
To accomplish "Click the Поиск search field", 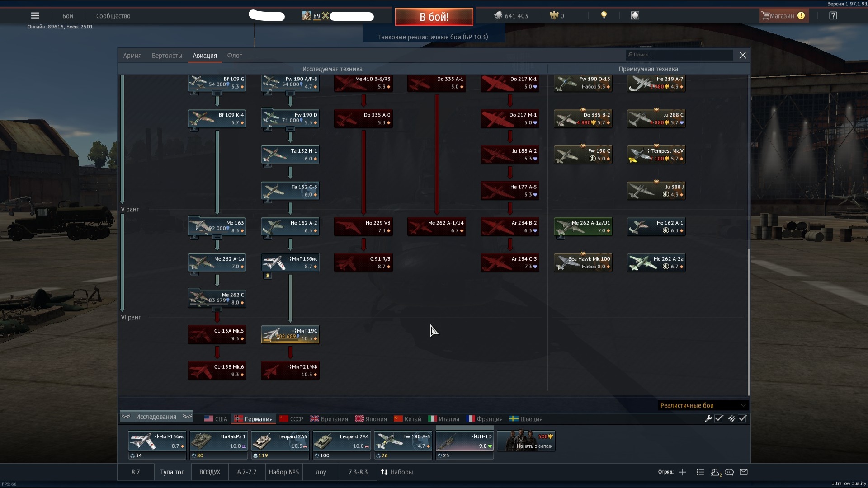I will (679, 55).
